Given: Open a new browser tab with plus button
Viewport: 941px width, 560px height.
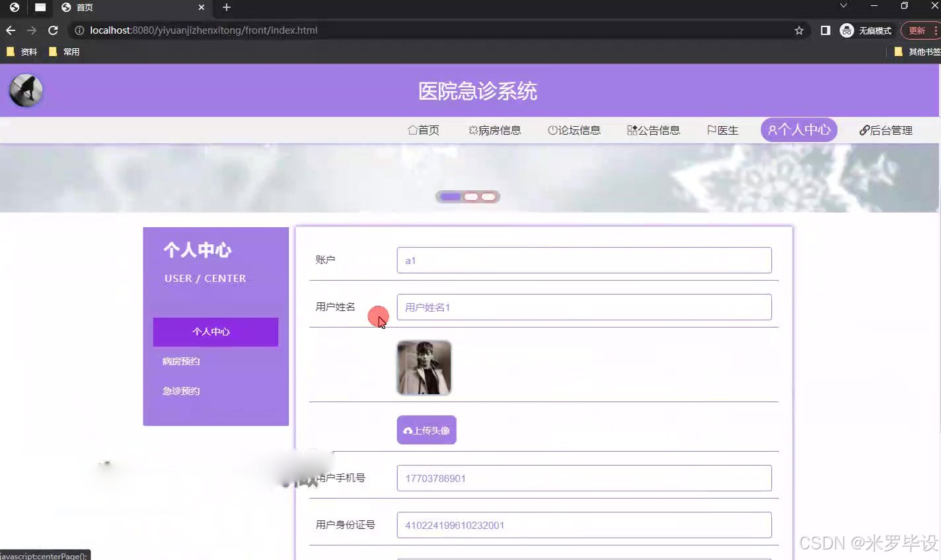Looking at the screenshot, I should tap(226, 7).
